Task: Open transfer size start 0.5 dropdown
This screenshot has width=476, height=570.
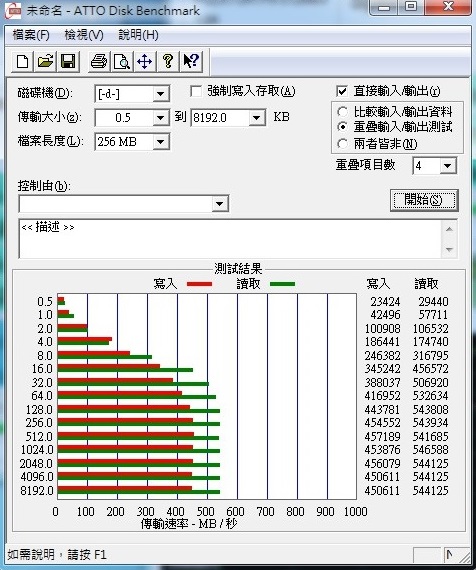Action: (x=160, y=118)
